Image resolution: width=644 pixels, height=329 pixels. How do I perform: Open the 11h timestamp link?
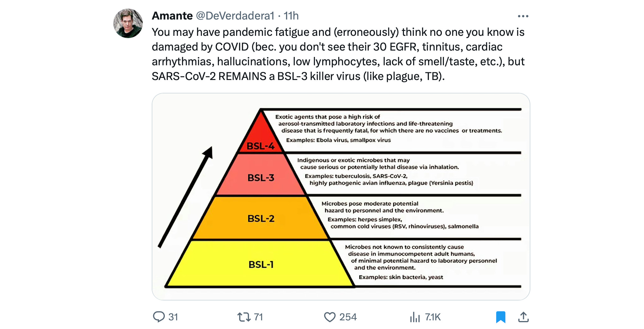click(292, 15)
